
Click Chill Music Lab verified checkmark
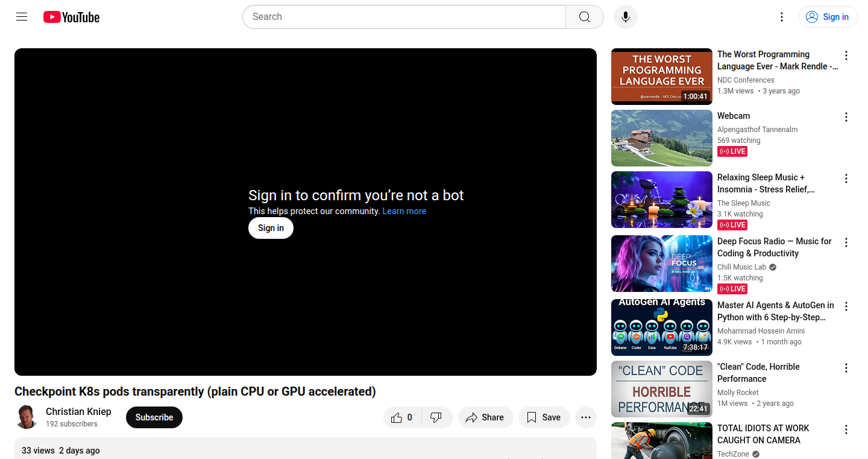point(773,267)
